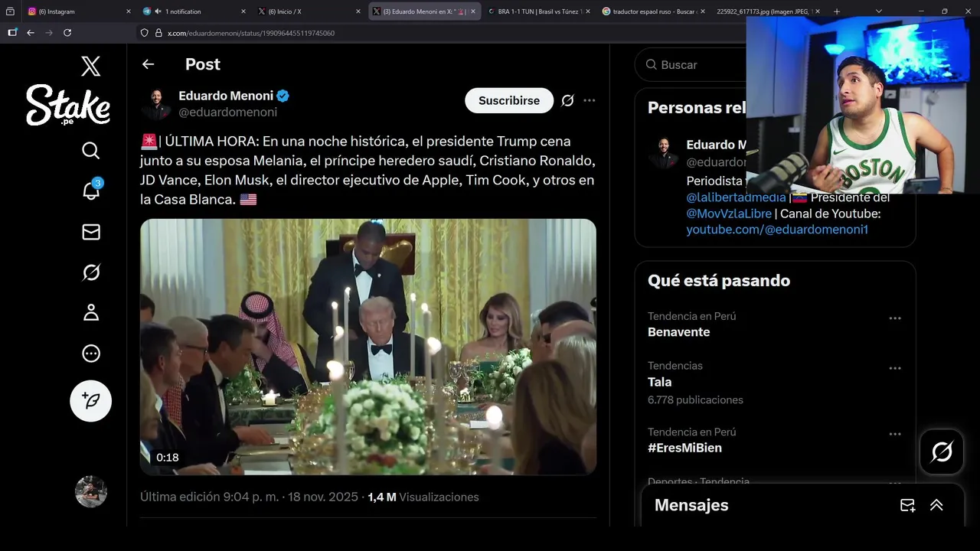Open the sidebar more-options circle icon

pos(91,353)
